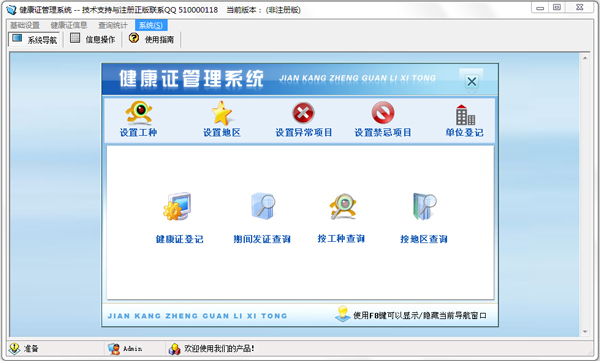Click the F8 hint text
600x361 pixels.
[x=420, y=315]
